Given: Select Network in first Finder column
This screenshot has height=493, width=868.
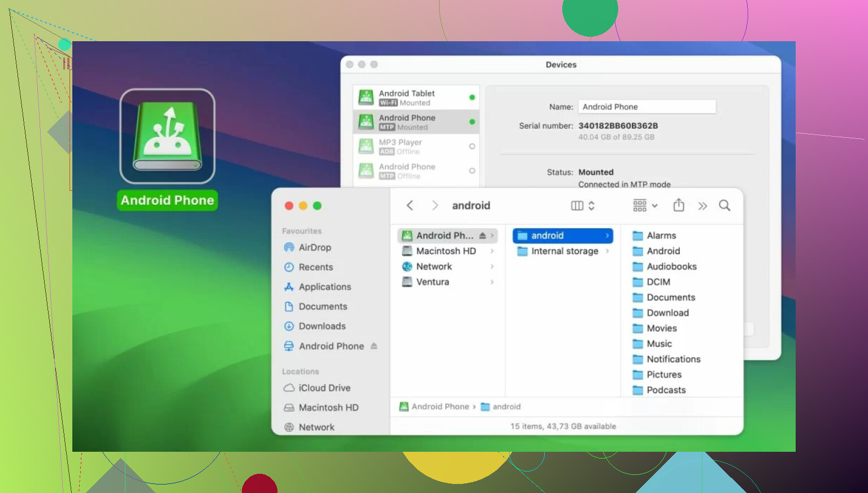Looking at the screenshot, I should [x=448, y=267].
